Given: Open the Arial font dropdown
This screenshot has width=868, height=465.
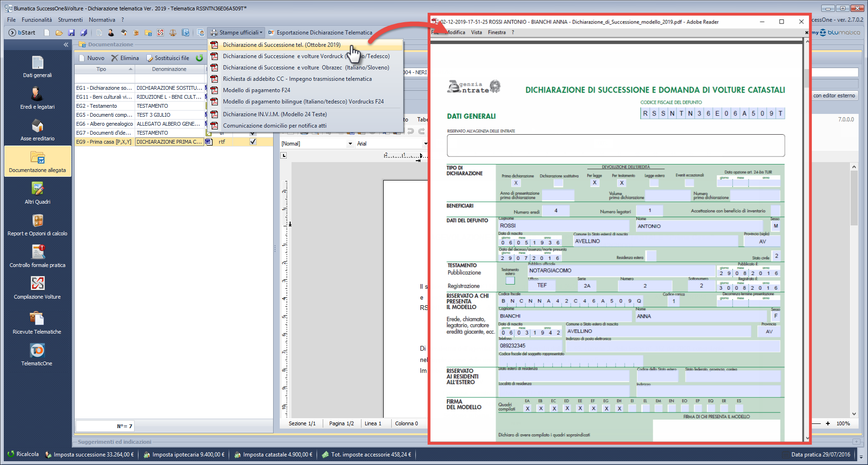Looking at the screenshot, I should (425, 144).
